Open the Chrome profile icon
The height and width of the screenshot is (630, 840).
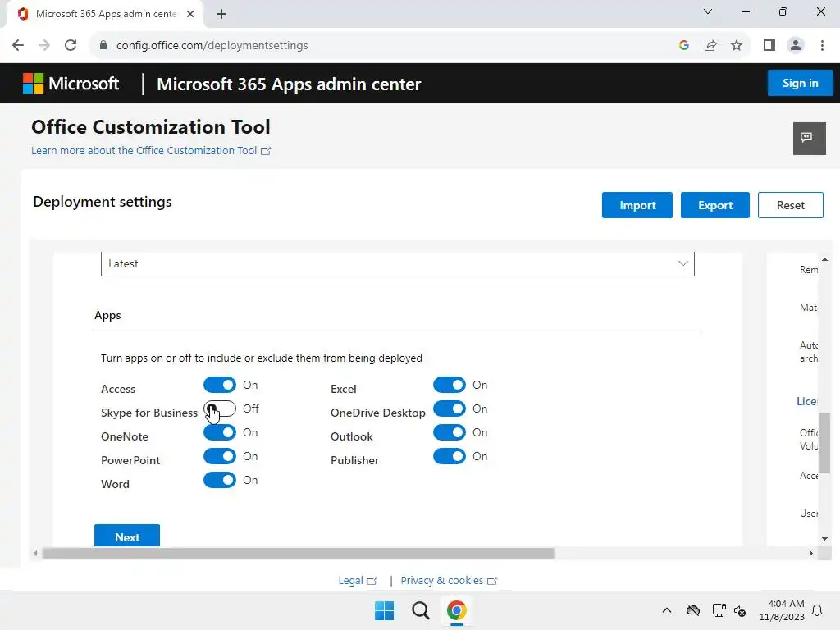pos(796,46)
